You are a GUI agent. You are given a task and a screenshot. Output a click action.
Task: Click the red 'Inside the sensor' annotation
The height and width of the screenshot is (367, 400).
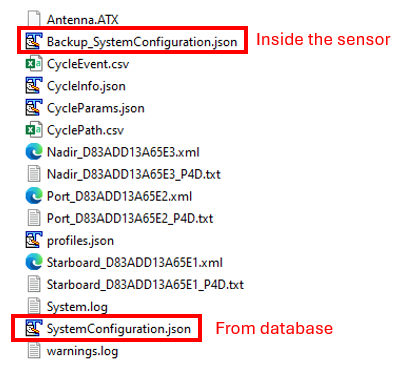(323, 39)
